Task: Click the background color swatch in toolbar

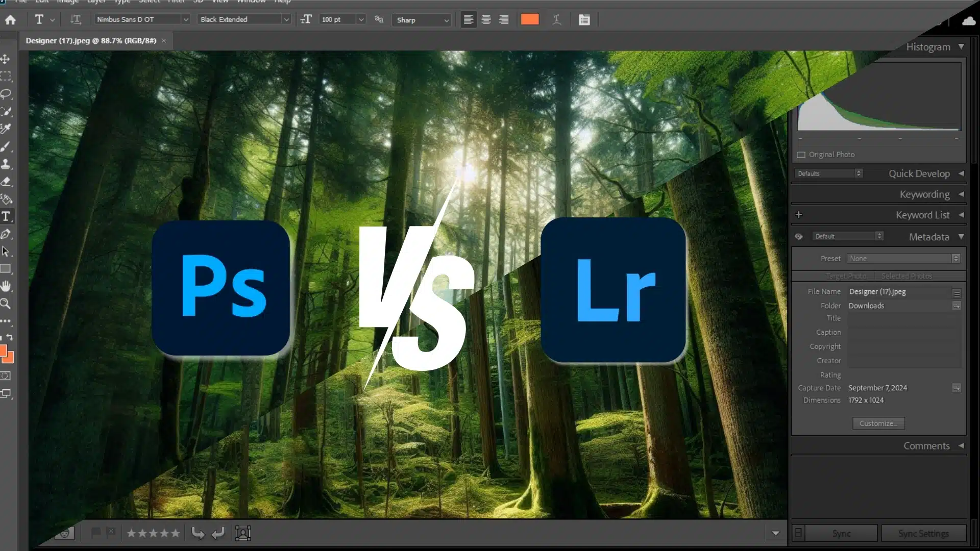Action: (9, 358)
